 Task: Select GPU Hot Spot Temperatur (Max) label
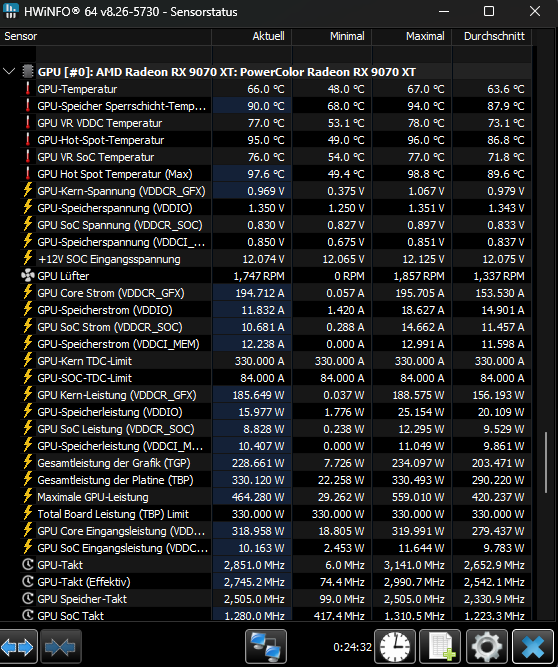pos(115,174)
